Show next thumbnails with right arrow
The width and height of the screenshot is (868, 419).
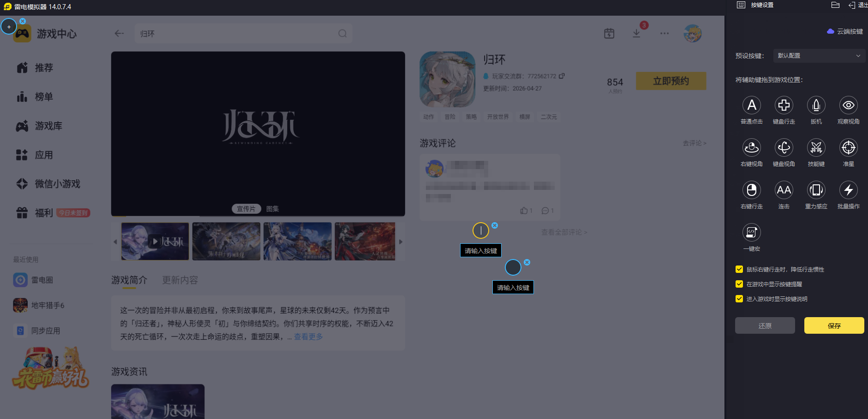(x=401, y=242)
